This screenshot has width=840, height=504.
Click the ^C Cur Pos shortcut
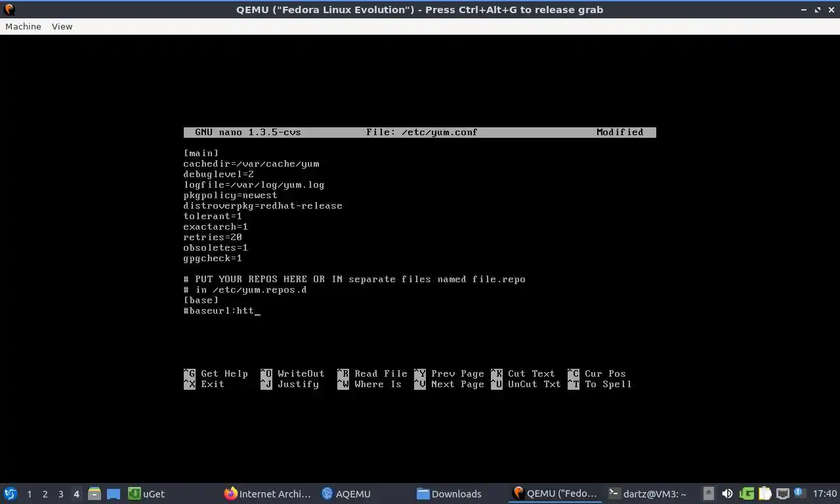tap(597, 373)
